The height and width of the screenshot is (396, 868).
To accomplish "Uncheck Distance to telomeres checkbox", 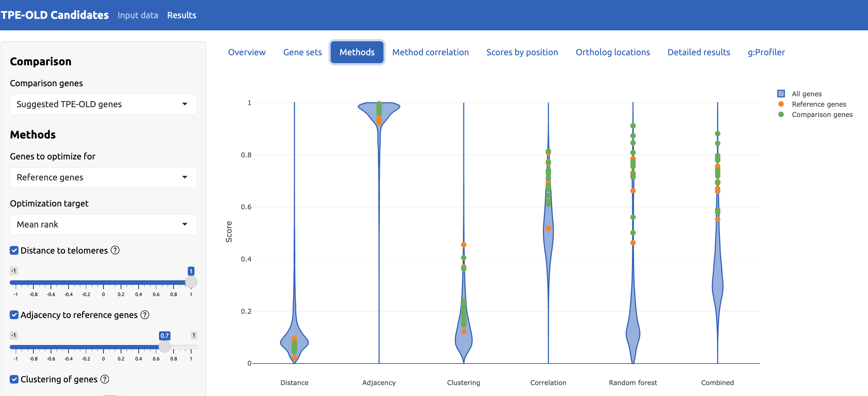I will tap(14, 251).
